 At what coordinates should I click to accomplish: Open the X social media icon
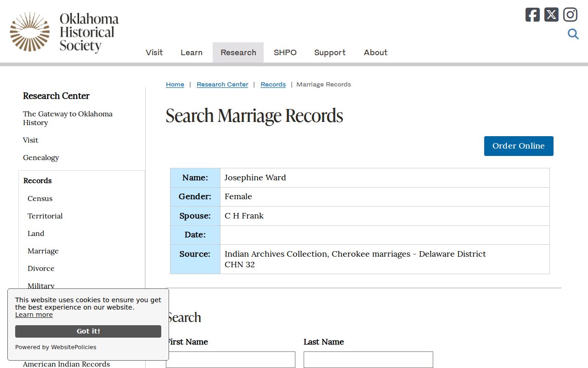(x=551, y=15)
